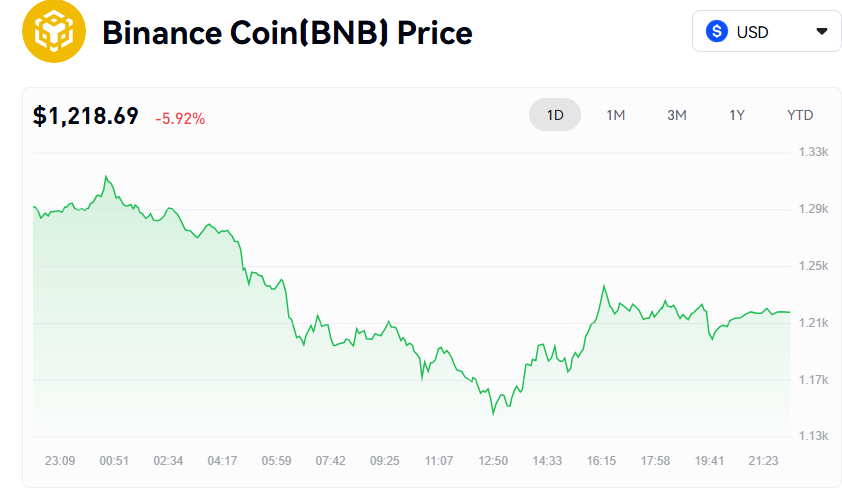Click the 1.33k price axis label

813,152
